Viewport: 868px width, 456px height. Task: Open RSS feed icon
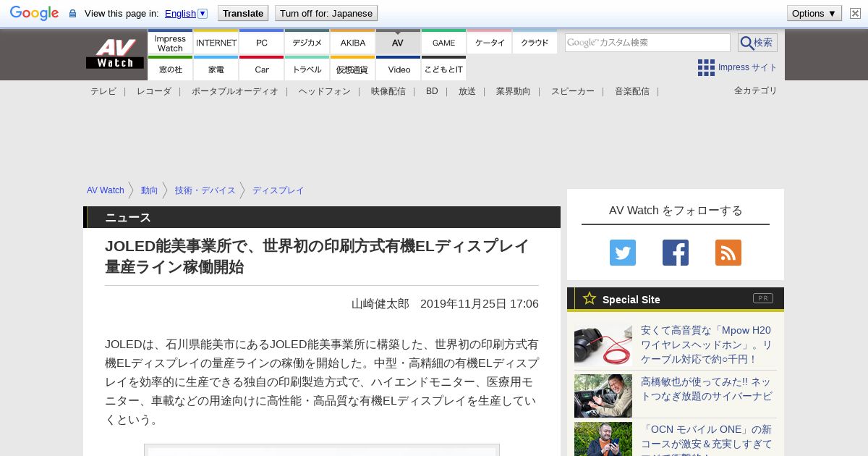(728, 253)
